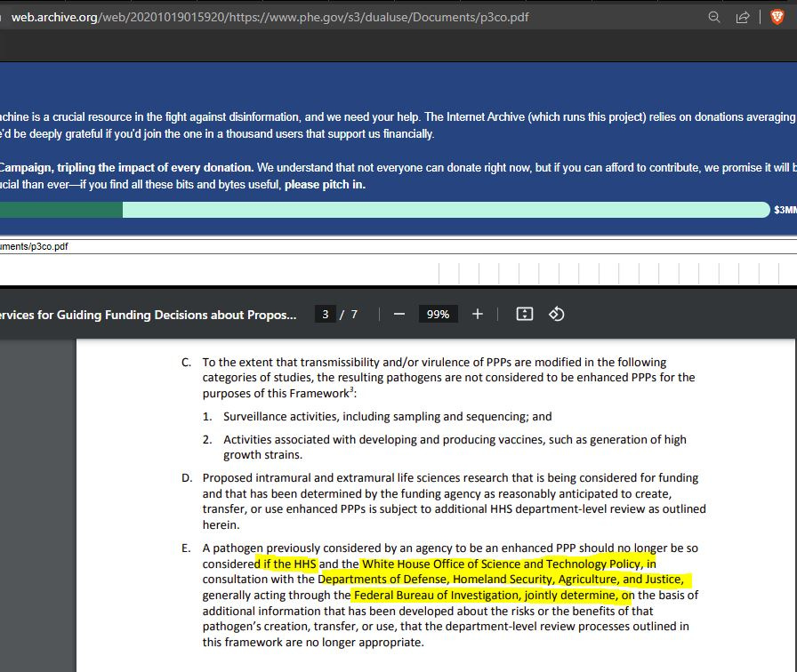Select the PDF page number box
The height and width of the screenshot is (672, 797).
tap(326, 315)
